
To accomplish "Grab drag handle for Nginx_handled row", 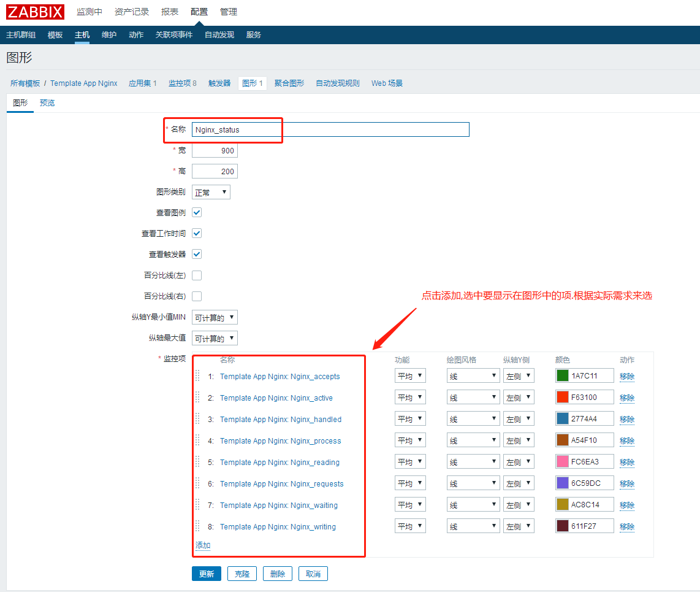I will [197, 418].
